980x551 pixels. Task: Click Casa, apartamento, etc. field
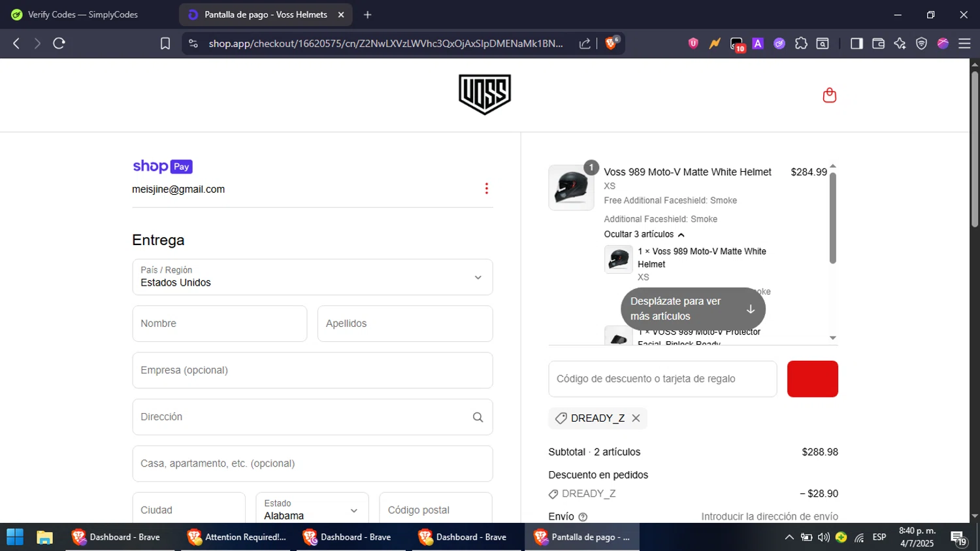[312, 464]
